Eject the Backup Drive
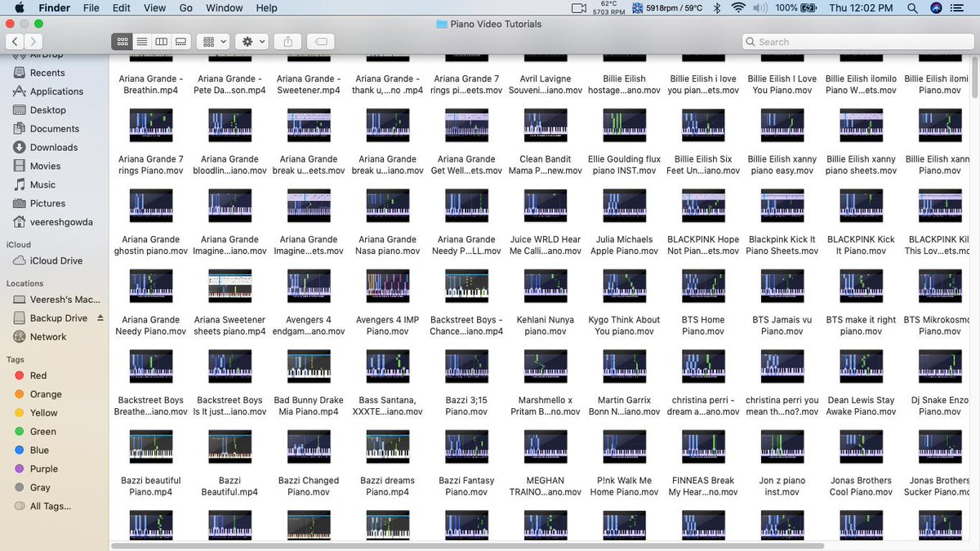980x551 pixels. click(x=100, y=318)
